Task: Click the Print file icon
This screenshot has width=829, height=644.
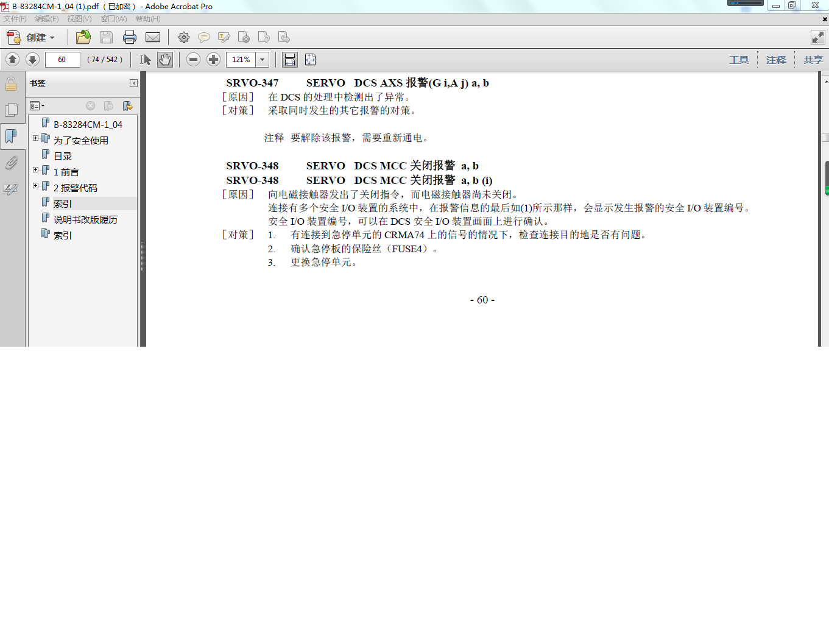Action: click(x=130, y=37)
